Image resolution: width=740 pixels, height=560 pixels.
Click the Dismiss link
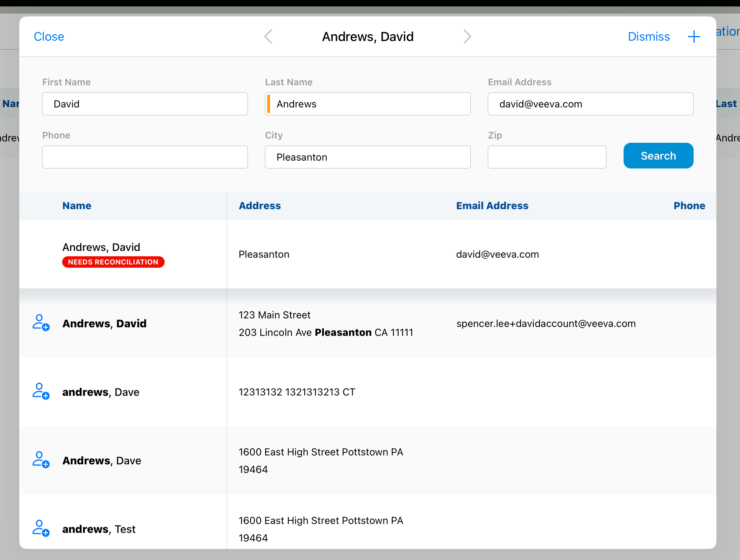pos(649,36)
